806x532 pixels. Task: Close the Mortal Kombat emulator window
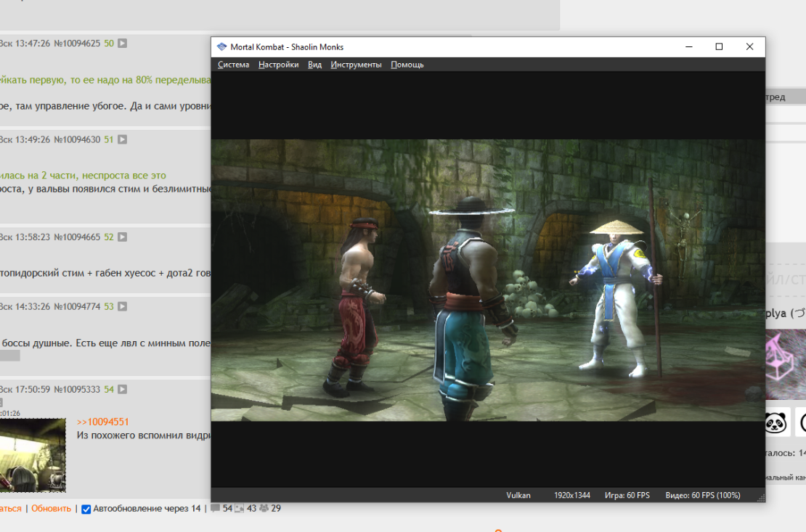(x=749, y=46)
